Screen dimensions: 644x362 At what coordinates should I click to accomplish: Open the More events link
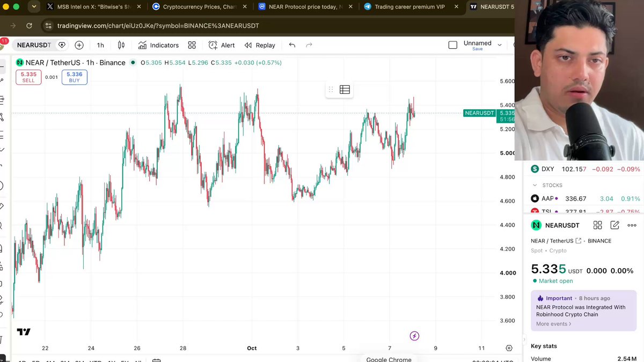[x=554, y=324]
